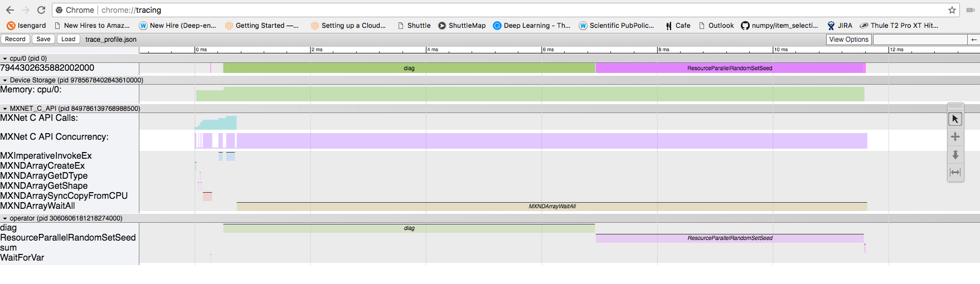Collapse the operator process section

pos(5,218)
